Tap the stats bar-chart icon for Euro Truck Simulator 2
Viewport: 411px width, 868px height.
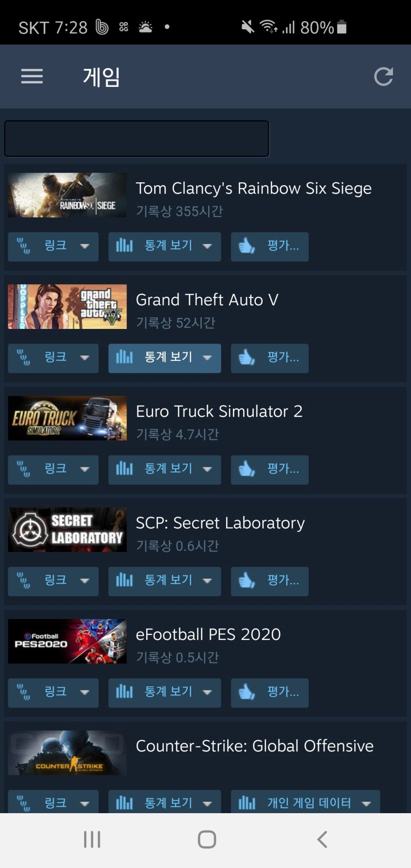124,469
